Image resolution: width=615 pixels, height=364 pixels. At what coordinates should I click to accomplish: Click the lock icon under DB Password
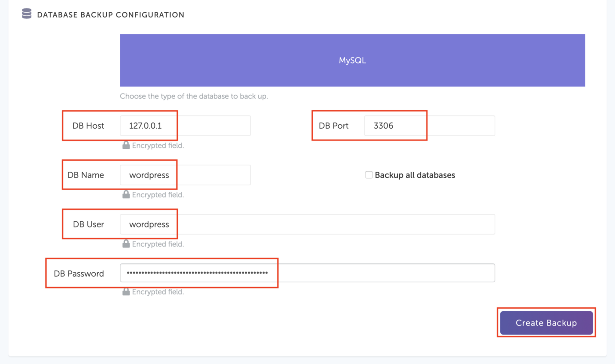click(126, 292)
